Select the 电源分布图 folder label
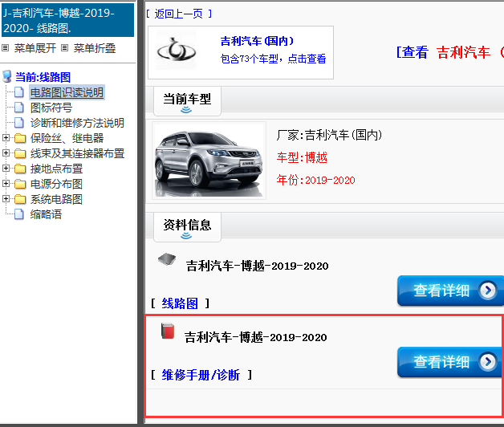The height and width of the screenshot is (427, 504). pyautogui.click(x=56, y=184)
